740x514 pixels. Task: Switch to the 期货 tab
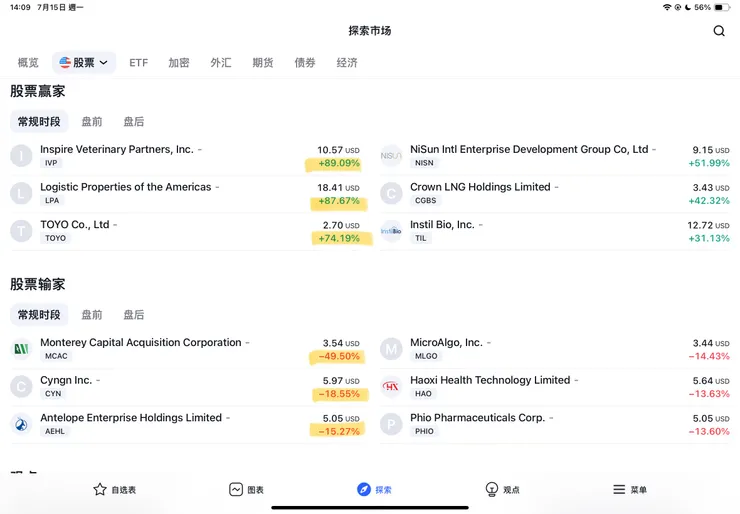pyautogui.click(x=263, y=63)
